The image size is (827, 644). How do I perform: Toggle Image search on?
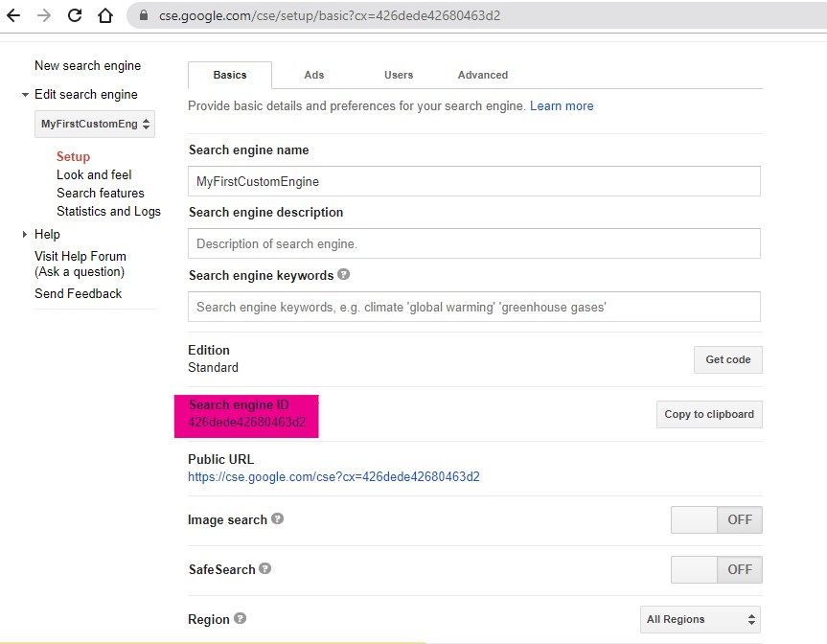pyautogui.click(x=716, y=520)
